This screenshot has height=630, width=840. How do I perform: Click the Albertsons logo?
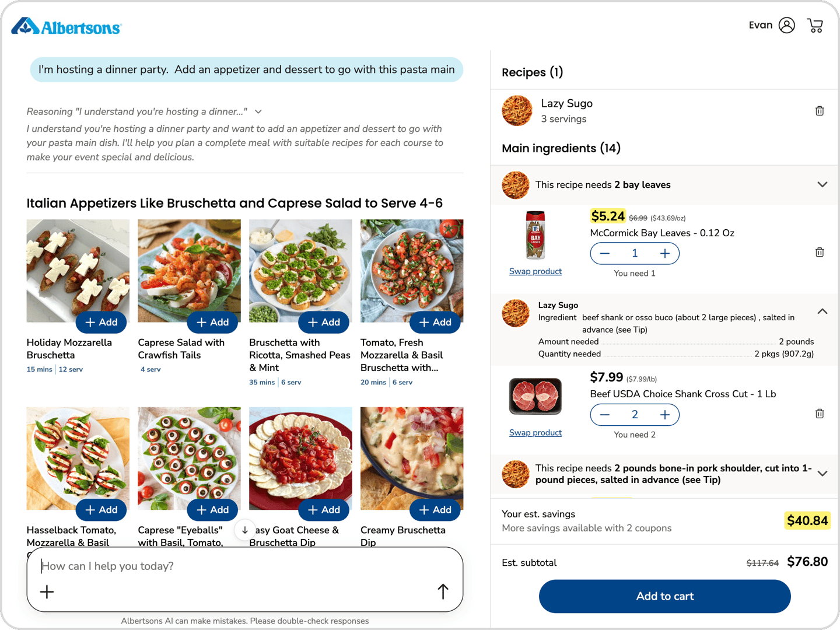(65, 27)
